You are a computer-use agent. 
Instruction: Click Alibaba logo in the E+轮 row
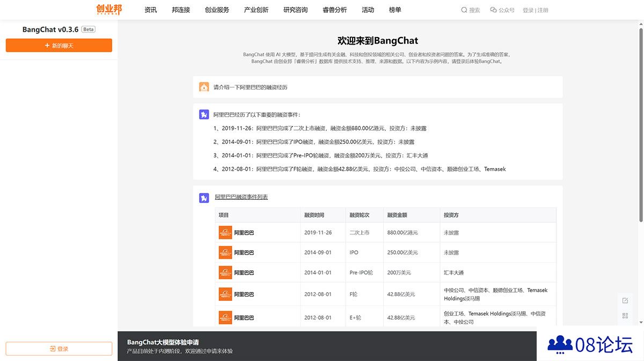pos(225,317)
